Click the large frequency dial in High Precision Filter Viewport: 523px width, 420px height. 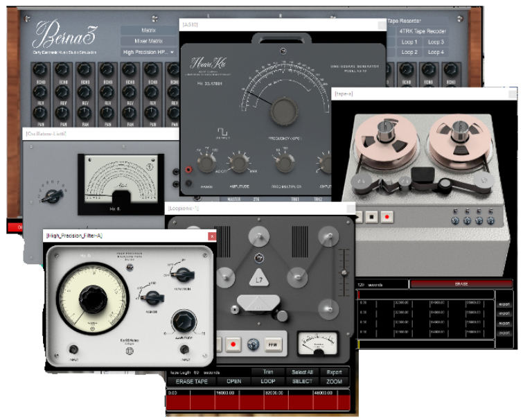(x=92, y=299)
